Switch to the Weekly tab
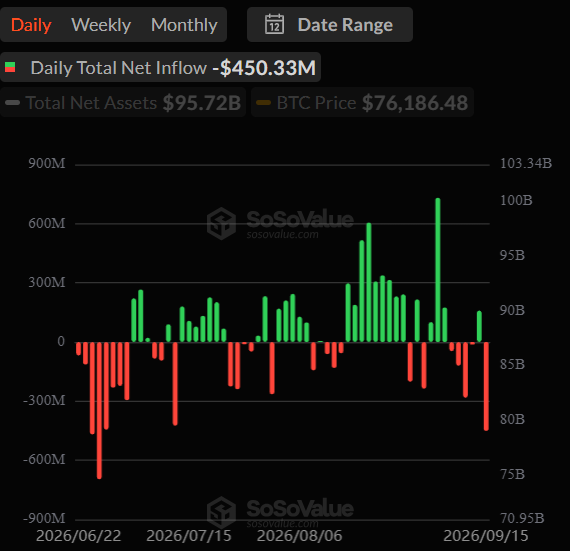Screen dimensions: 570x551 pyautogui.click(x=101, y=25)
